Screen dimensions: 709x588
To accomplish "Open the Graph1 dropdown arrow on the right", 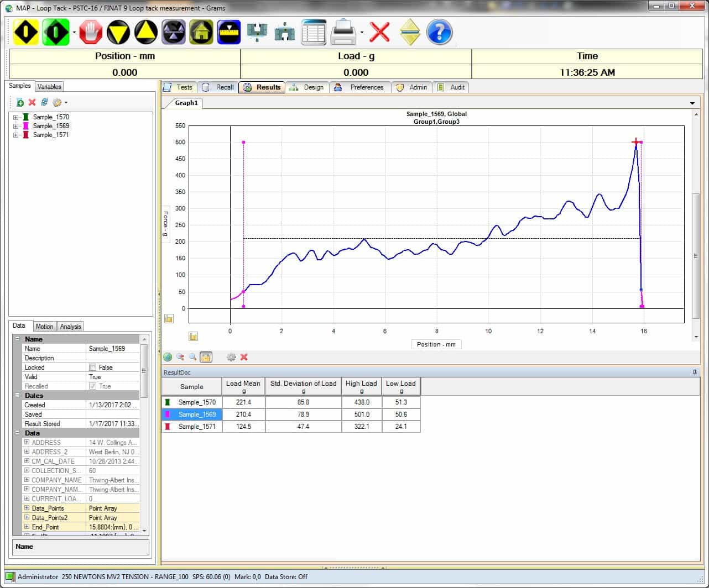I will [x=692, y=102].
